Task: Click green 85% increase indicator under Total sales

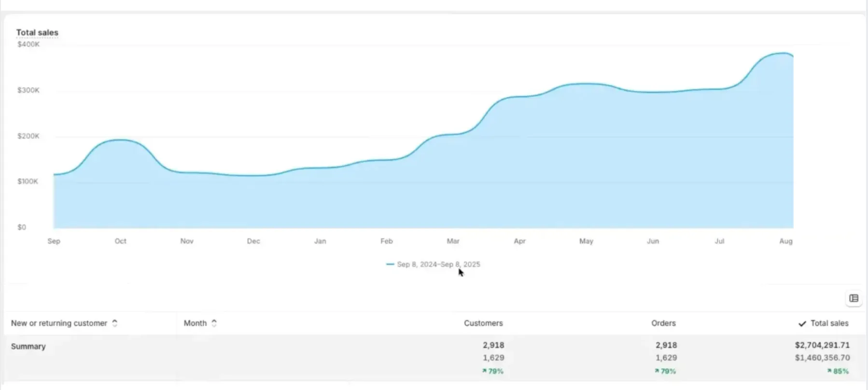Action: [x=838, y=371]
